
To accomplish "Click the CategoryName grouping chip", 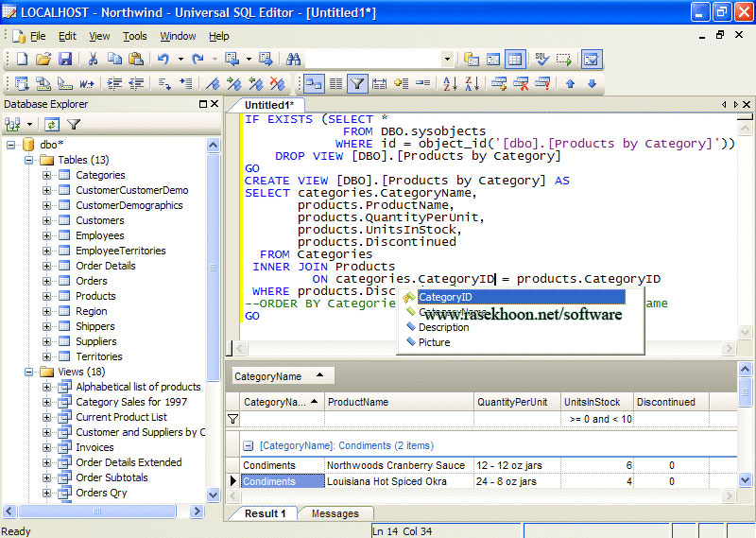I will pos(283,376).
